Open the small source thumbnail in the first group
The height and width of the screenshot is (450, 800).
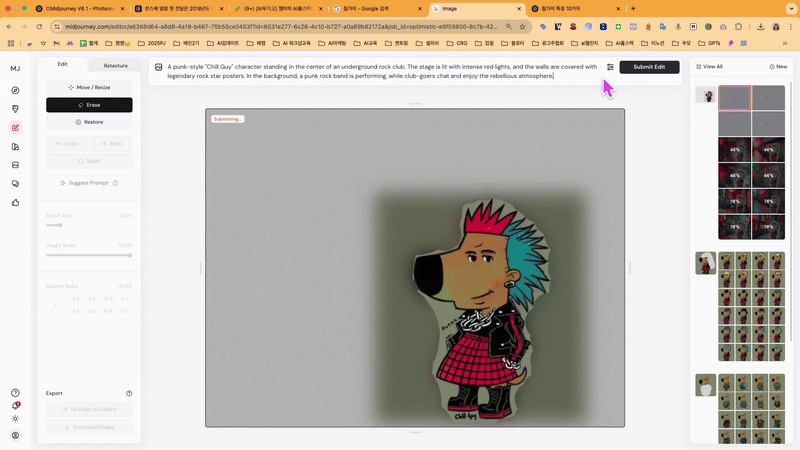pyautogui.click(x=706, y=95)
